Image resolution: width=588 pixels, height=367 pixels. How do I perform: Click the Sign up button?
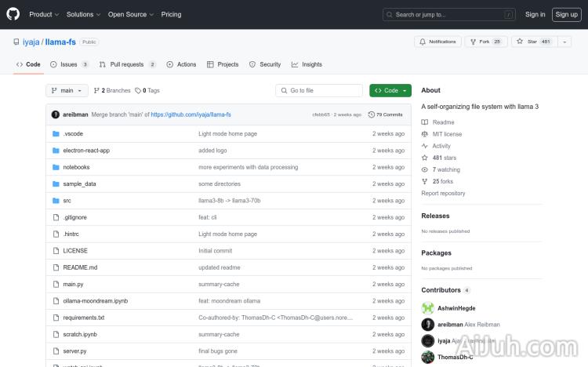pyautogui.click(x=565, y=14)
